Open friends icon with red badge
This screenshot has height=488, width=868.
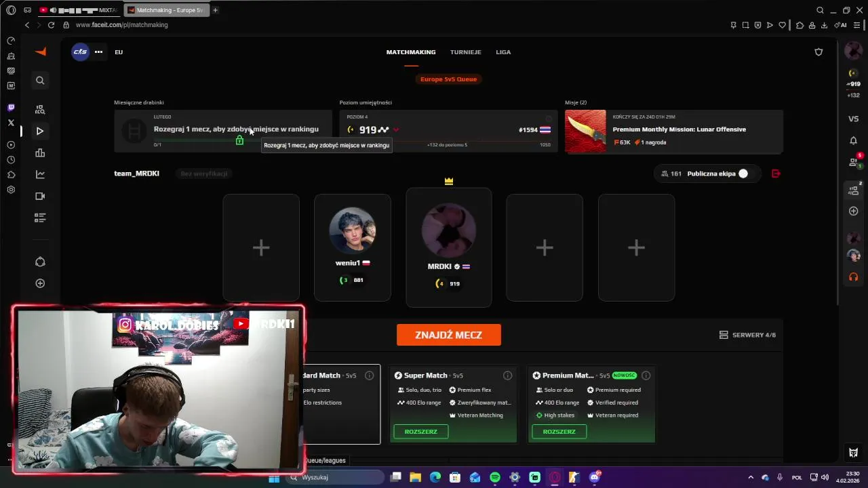point(854,162)
